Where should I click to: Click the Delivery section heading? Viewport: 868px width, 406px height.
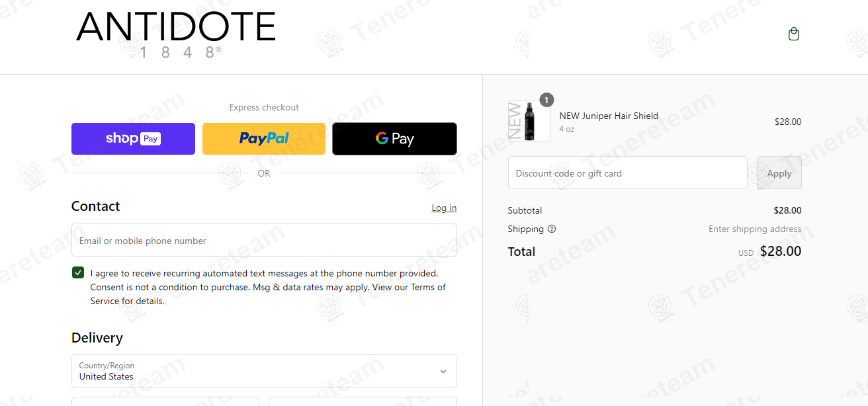pos(97,338)
